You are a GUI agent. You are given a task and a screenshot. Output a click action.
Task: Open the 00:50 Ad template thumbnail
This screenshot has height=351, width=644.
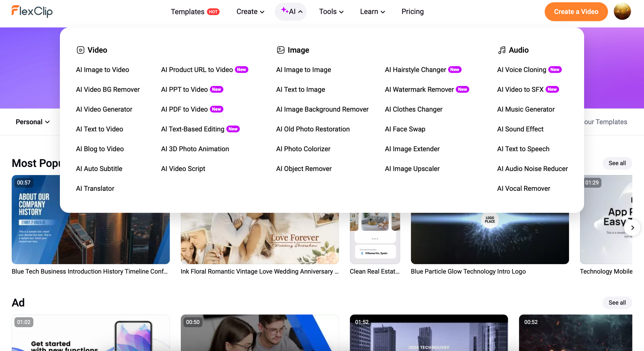(260, 333)
